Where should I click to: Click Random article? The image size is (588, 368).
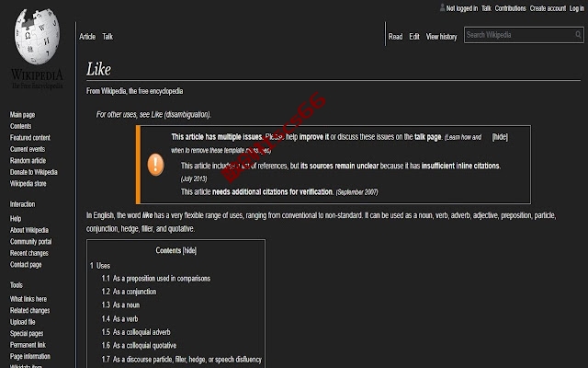(x=28, y=161)
